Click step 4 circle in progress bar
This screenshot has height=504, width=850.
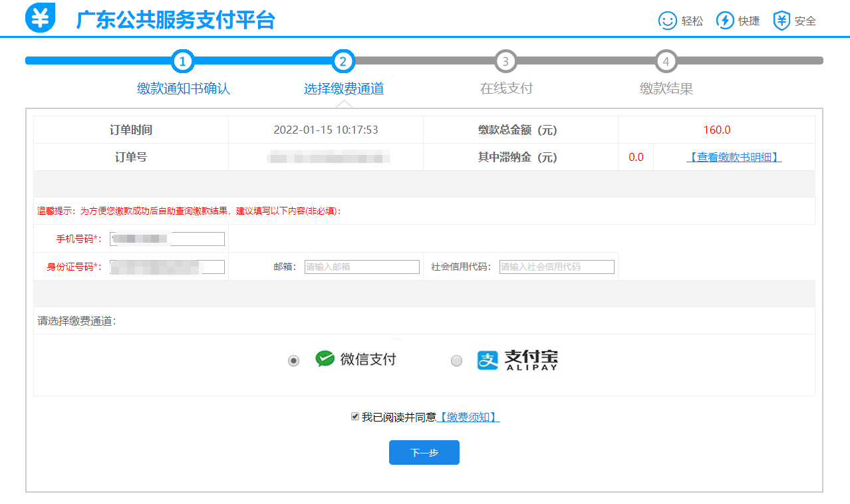[x=666, y=62]
